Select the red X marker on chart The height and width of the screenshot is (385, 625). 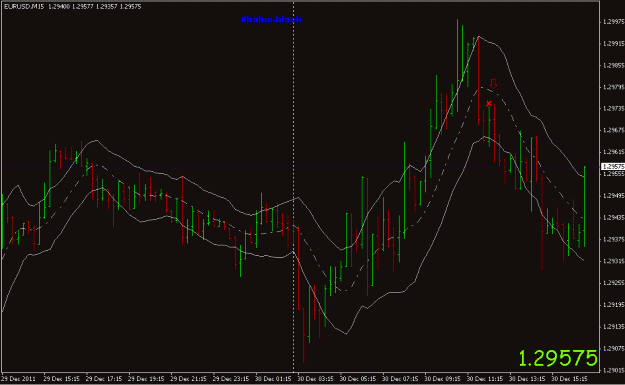pyautogui.click(x=489, y=104)
